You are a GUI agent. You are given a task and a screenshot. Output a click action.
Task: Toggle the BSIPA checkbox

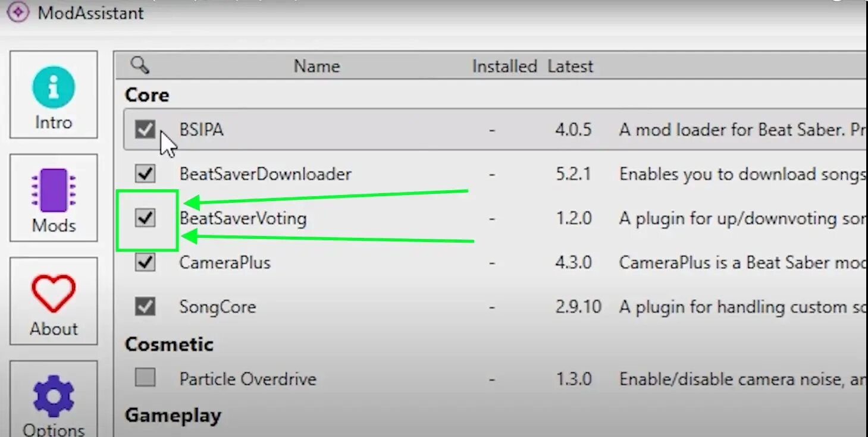[x=145, y=129]
